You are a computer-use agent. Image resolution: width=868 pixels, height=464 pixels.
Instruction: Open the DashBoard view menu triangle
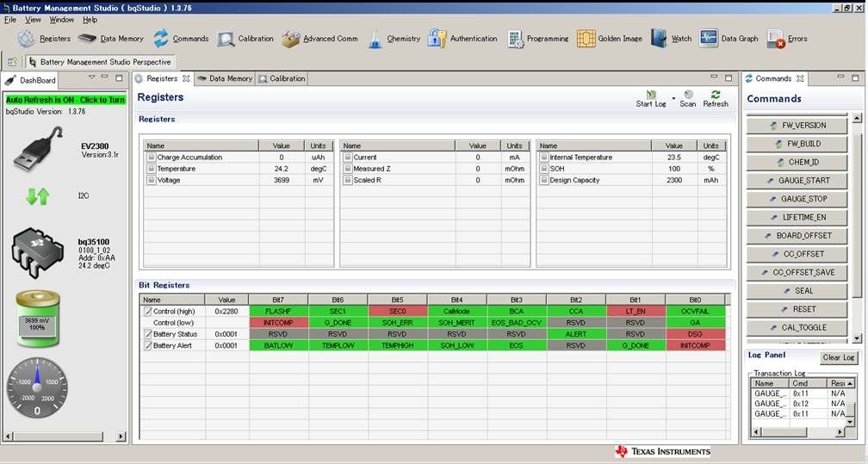point(91,77)
